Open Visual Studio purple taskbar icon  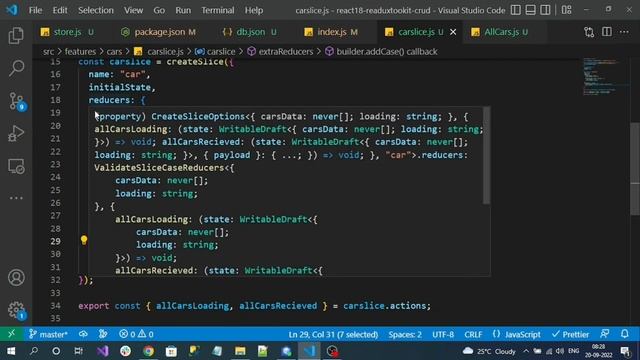[102, 351]
